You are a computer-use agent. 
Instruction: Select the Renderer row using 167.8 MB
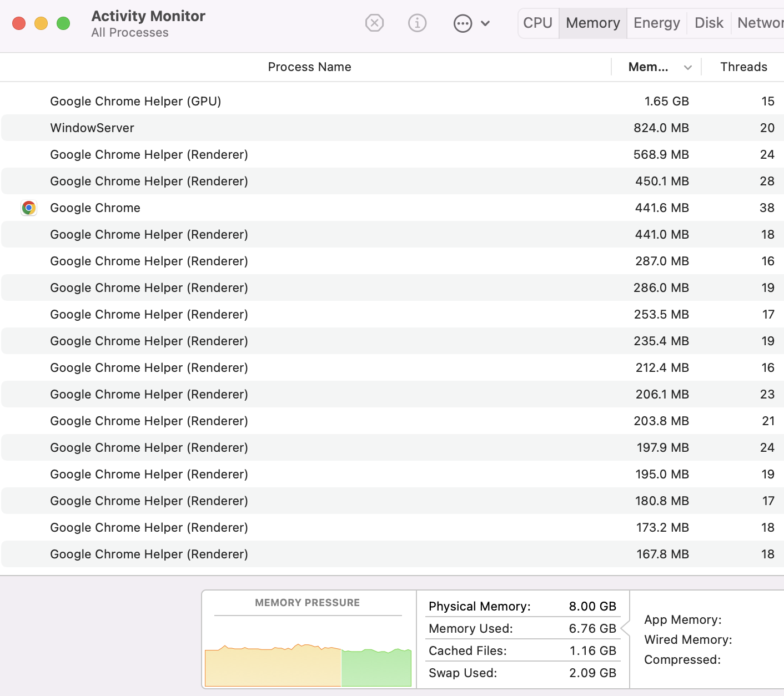point(392,554)
